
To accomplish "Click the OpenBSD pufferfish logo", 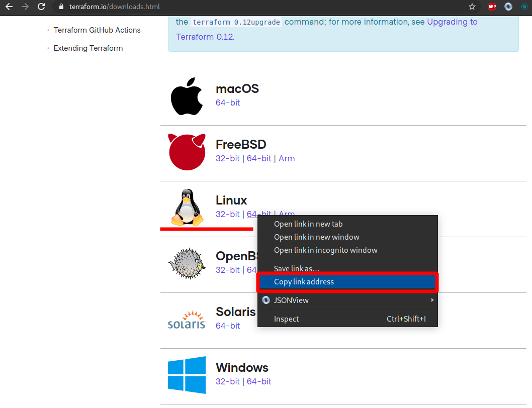I will click(x=187, y=263).
